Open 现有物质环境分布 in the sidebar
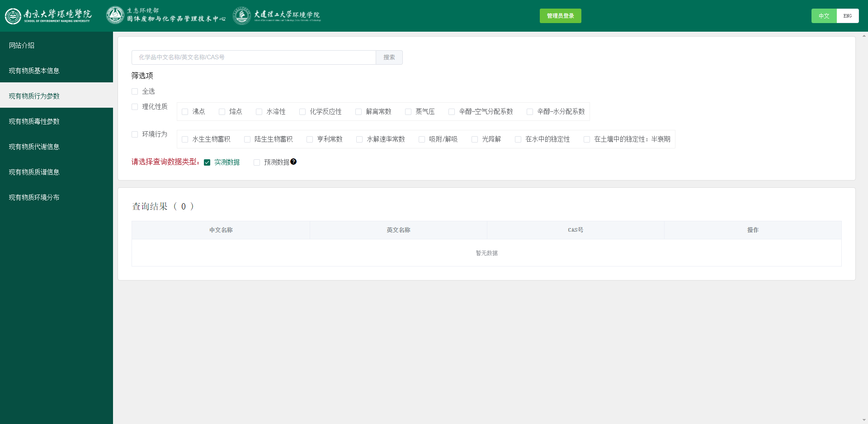Screen dimensions: 868x424 click(x=57, y=197)
